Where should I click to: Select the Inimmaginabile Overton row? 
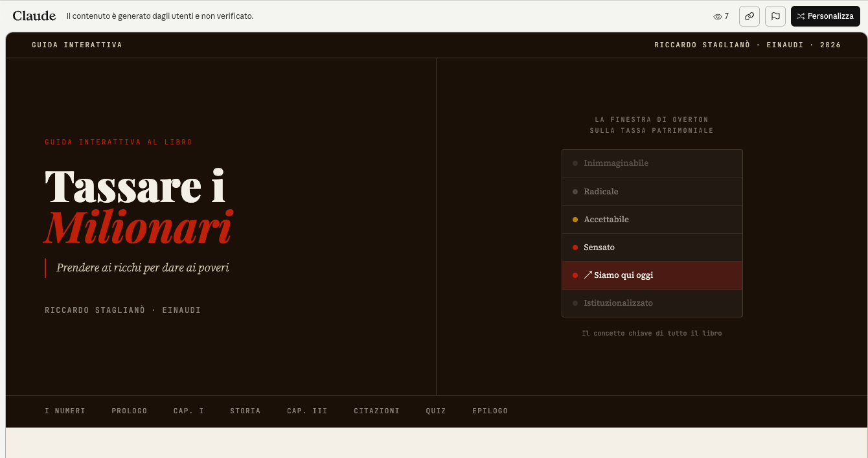652,163
